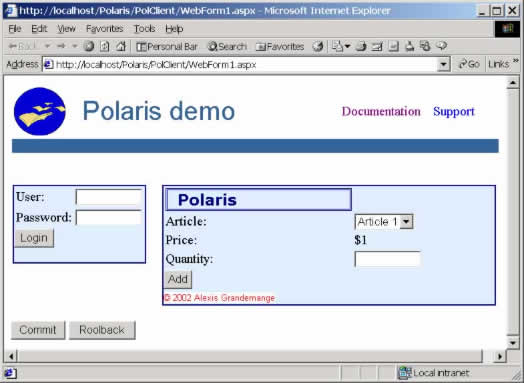Viewport: 524px width, 383px height.
Task: Open the Support link
Action: [x=453, y=112]
